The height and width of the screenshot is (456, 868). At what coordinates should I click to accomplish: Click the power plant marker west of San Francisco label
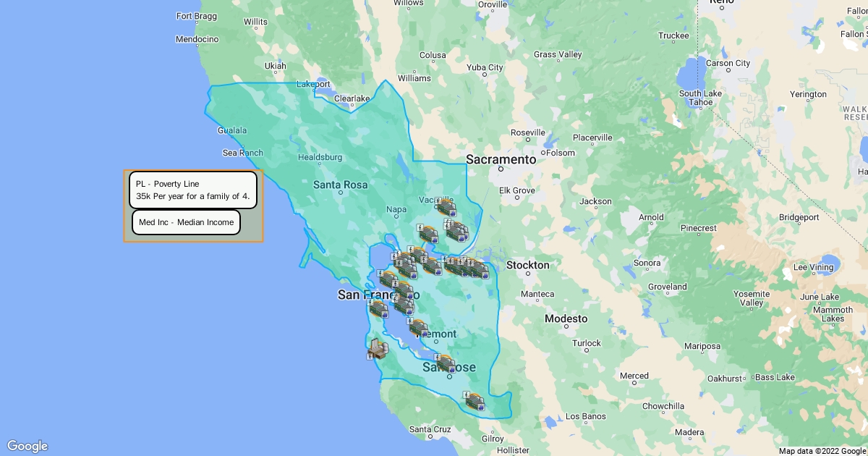[378, 309]
